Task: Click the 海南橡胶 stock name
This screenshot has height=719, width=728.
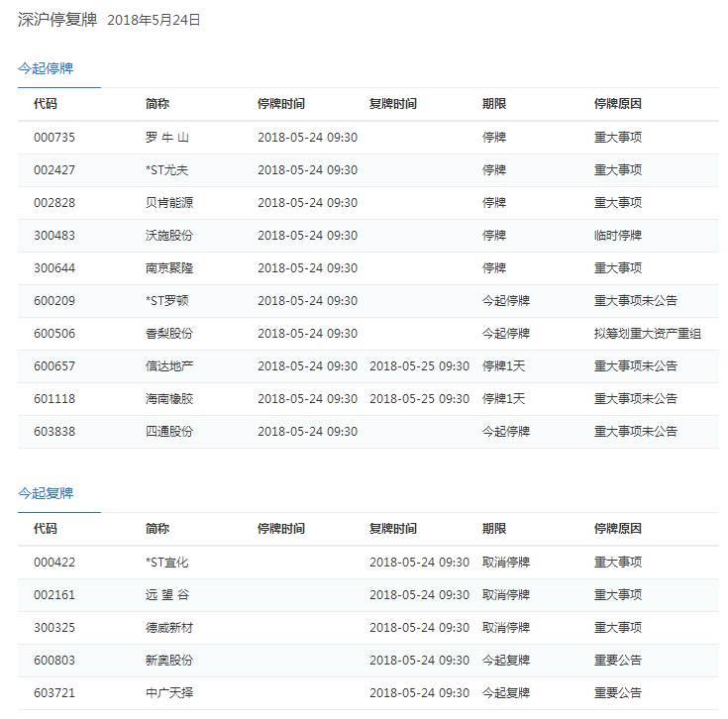Action: pyautogui.click(x=168, y=399)
